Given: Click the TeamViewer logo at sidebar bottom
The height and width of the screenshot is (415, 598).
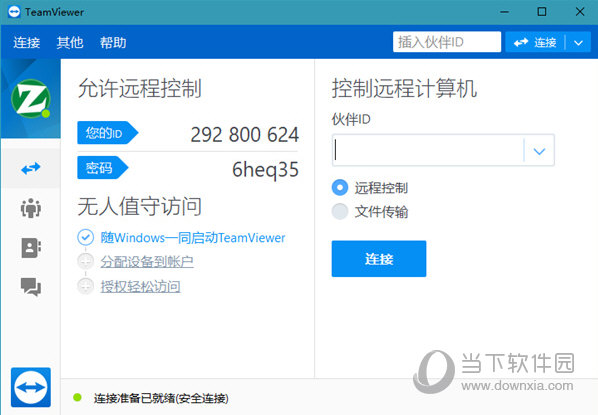Looking at the screenshot, I should [x=31, y=387].
